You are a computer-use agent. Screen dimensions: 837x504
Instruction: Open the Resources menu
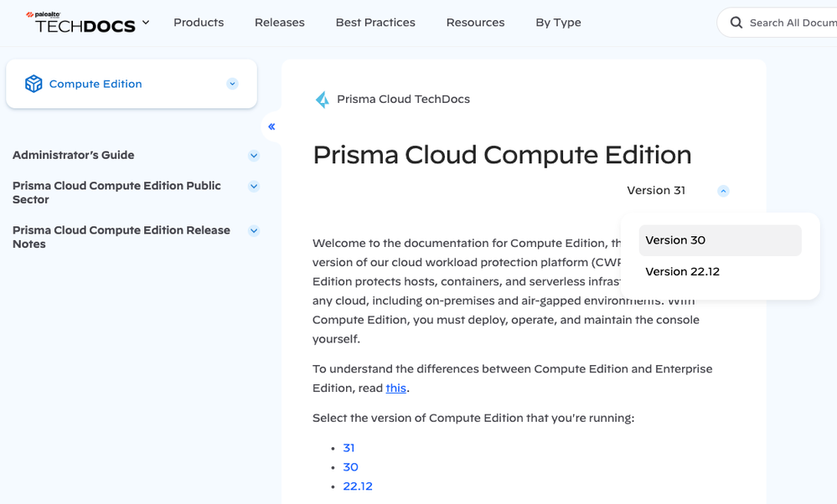pyautogui.click(x=475, y=23)
